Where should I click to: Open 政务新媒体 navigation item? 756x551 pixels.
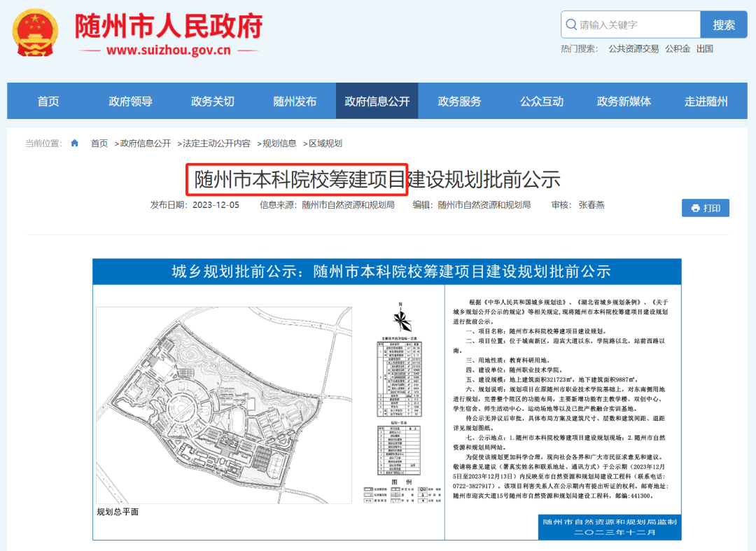click(x=624, y=102)
